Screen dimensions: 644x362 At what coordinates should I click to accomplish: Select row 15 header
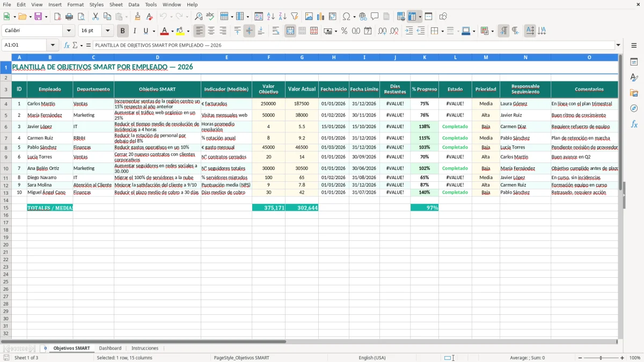[x=6, y=208]
